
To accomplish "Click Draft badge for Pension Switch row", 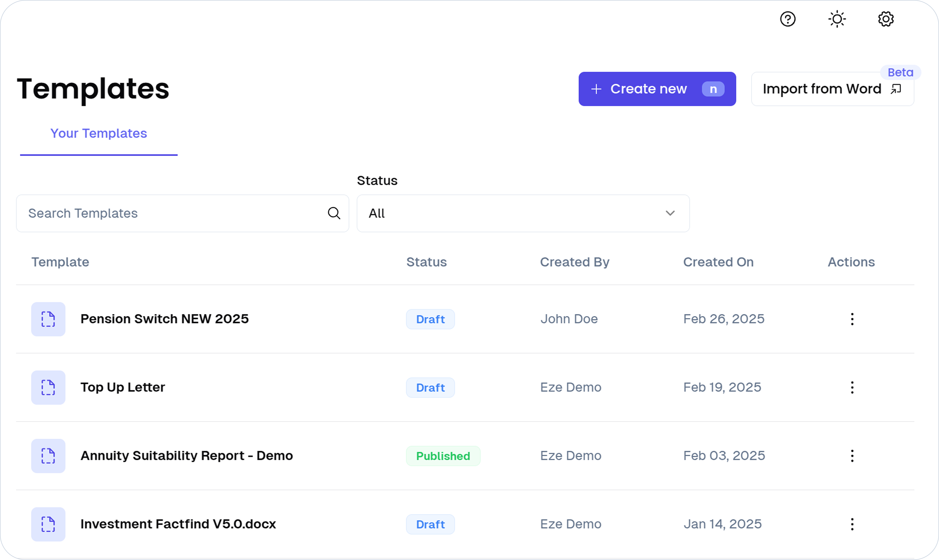I will 430,319.
